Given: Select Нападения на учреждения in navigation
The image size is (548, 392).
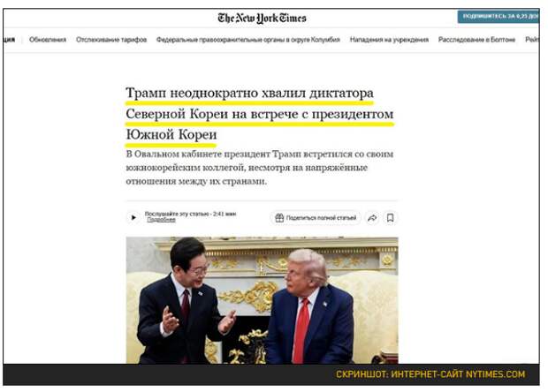Looking at the screenshot, I should 389,40.
